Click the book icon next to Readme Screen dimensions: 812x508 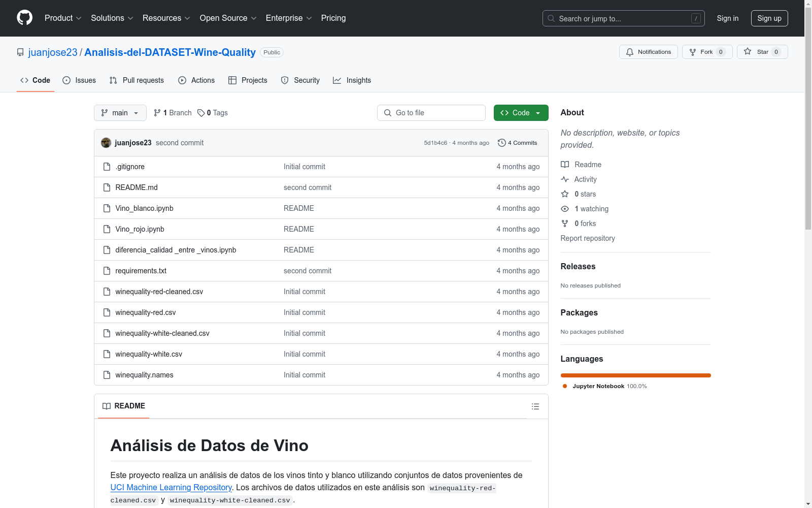(x=565, y=165)
